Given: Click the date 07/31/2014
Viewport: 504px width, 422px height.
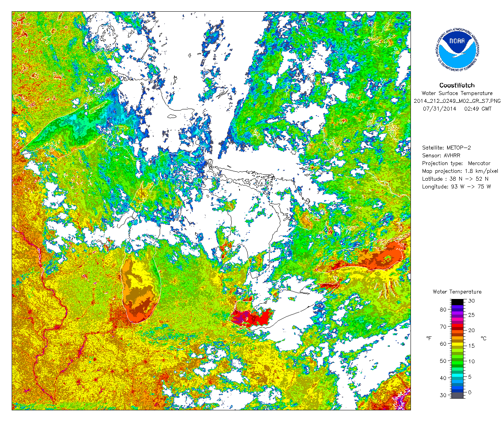Looking at the screenshot, I should pyautogui.click(x=439, y=109).
